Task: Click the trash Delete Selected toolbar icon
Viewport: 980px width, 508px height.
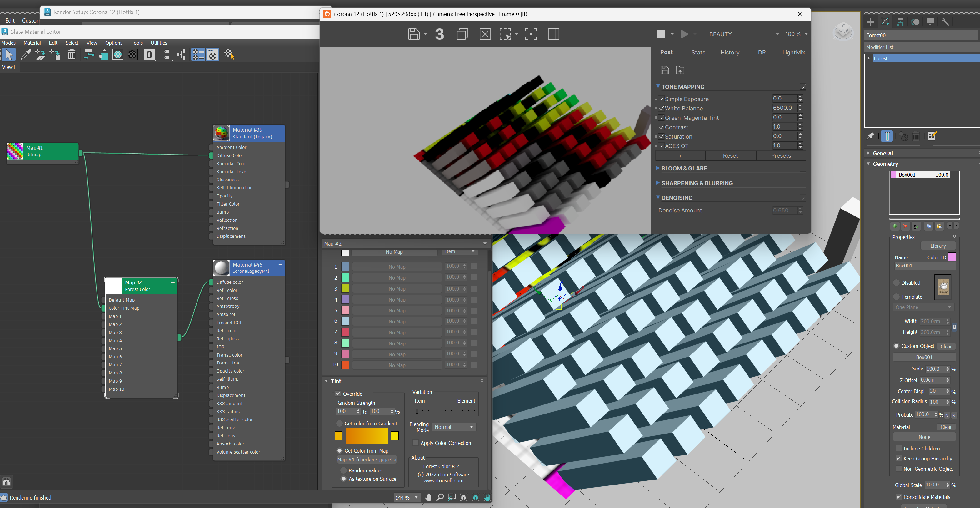Action: click(72, 55)
